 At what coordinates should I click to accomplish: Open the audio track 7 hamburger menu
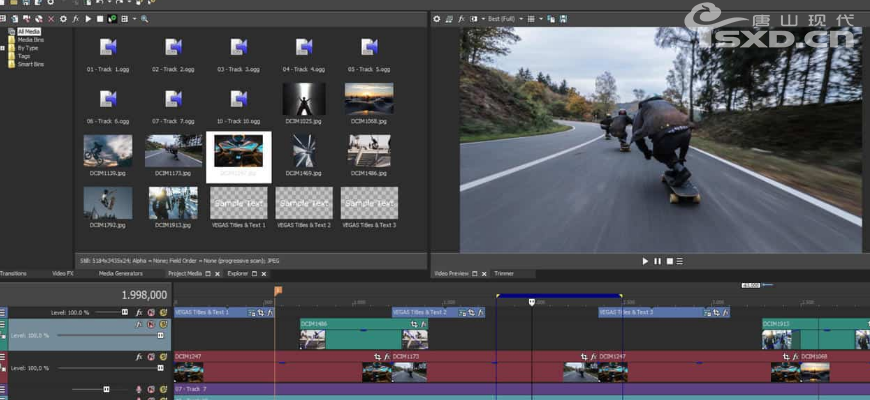[3, 389]
